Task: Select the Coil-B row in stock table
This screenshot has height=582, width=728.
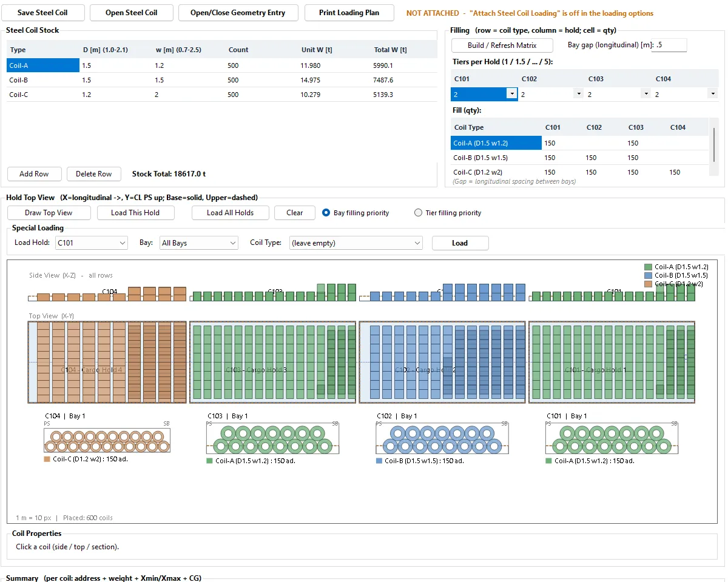Action: pos(221,80)
